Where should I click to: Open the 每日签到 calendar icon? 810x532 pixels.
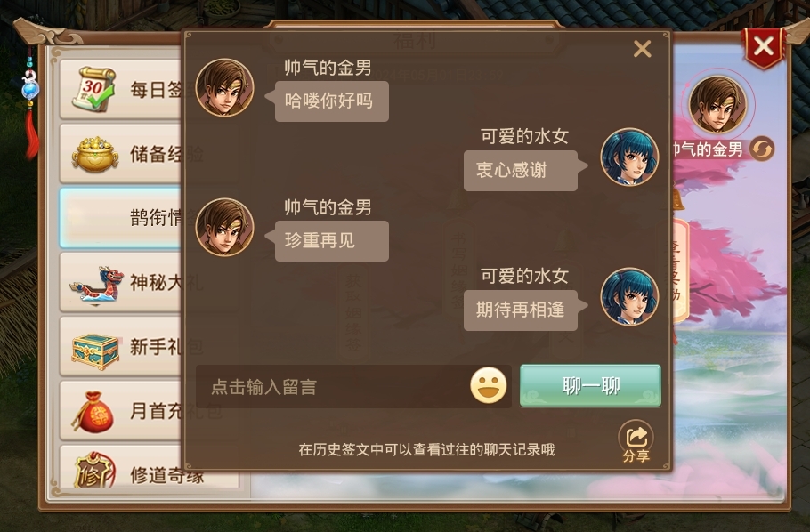(x=94, y=89)
